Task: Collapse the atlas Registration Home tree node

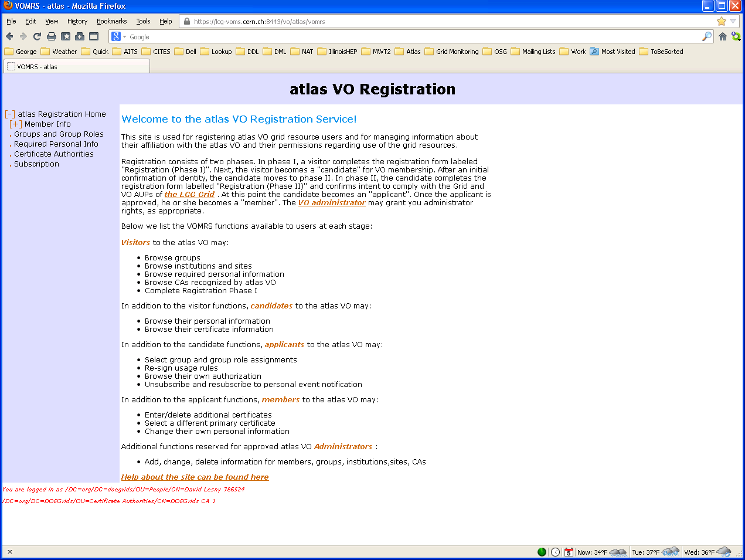Action: pyautogui.click(x=8, y=114)
